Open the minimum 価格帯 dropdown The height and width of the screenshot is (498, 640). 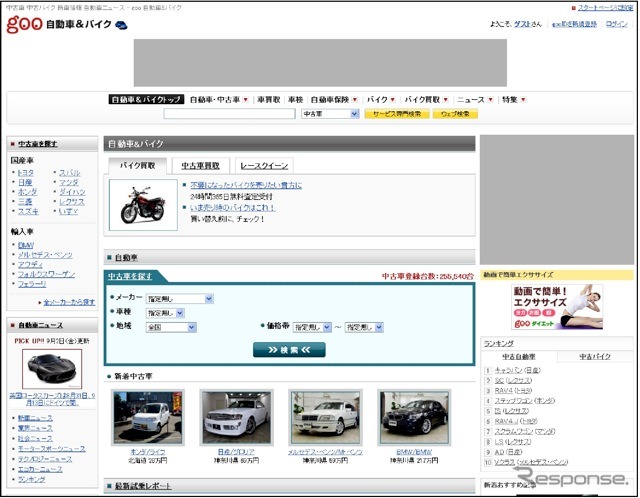click(x=312, y=327)
